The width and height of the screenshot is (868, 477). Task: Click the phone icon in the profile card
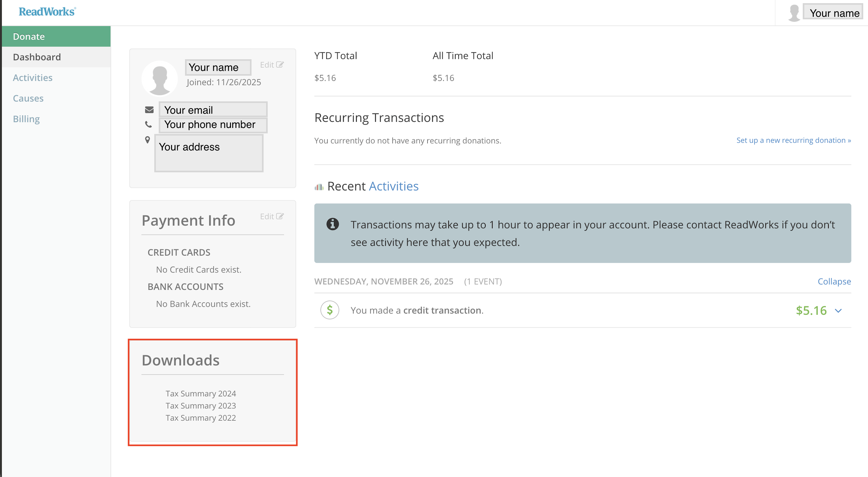click(x=148, y=124)
